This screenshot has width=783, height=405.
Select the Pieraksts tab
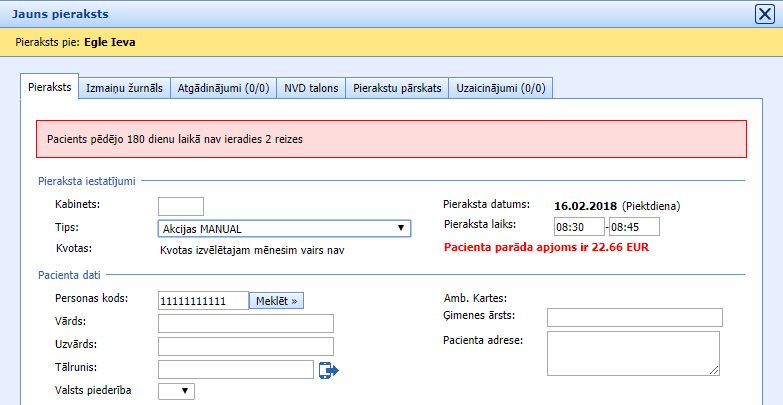(x=49, y=88)
